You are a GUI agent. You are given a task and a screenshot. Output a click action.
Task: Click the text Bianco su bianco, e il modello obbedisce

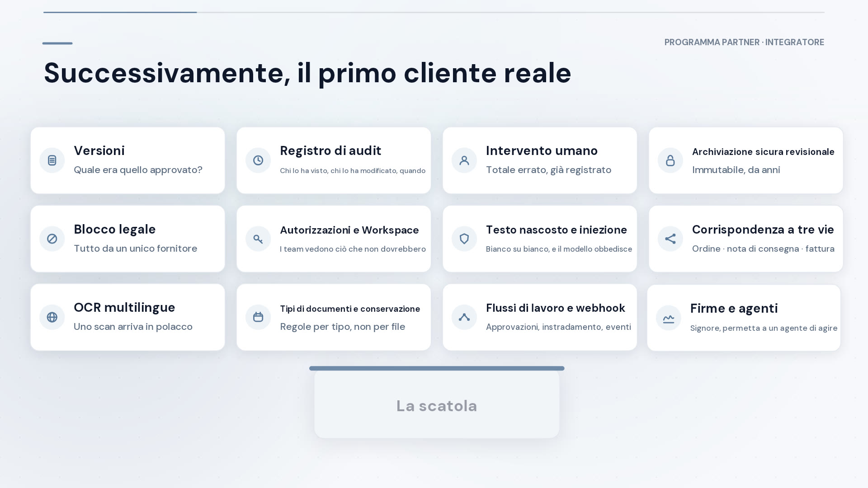pyautogui.click(x=559, y=249)
